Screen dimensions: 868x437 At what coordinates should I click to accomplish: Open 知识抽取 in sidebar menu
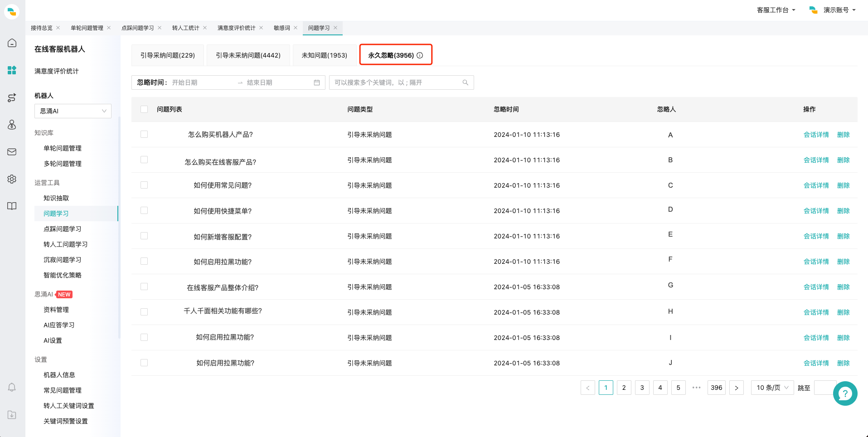click(x=56, y=198)
